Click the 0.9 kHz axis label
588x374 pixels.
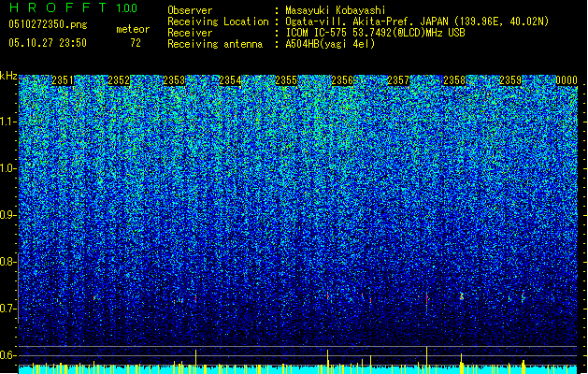tap(7, 215)
